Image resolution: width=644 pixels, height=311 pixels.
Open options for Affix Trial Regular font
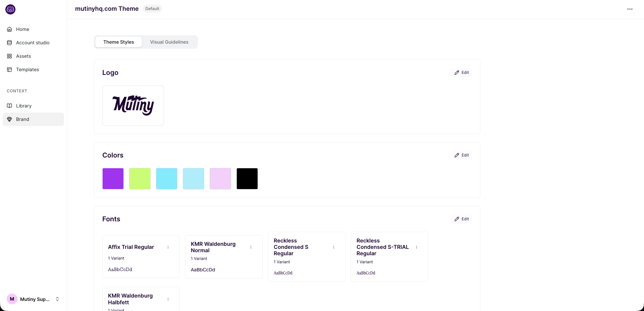tap(168, 247)
